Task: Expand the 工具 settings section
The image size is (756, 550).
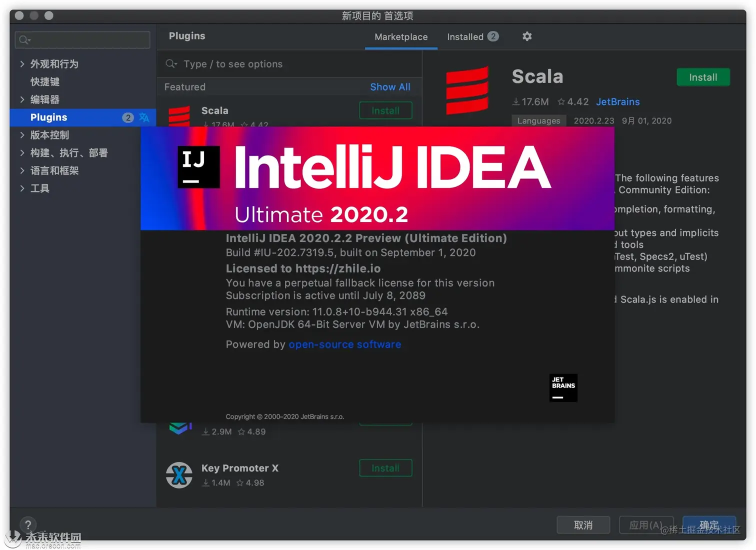Action: (22, 188)
